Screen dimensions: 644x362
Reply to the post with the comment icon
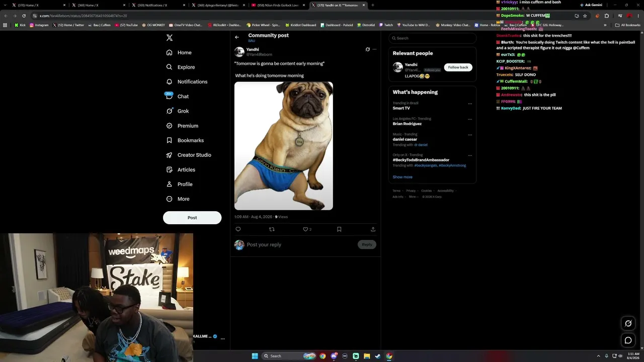(x=238, y=229)
